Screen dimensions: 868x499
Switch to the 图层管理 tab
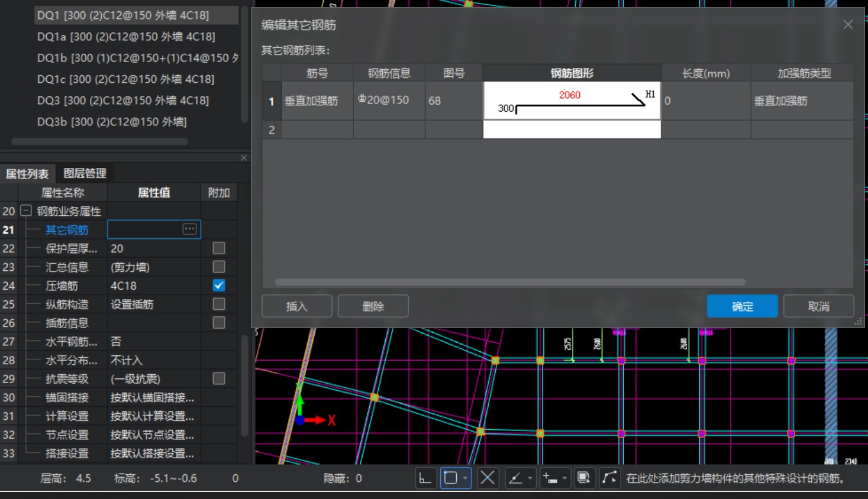(x=85, y=173)
